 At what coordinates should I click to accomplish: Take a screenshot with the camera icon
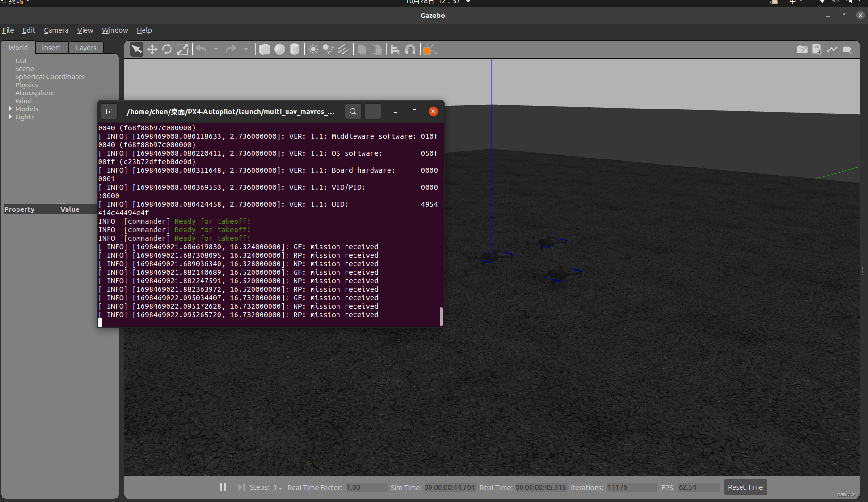tap(802, 49)
